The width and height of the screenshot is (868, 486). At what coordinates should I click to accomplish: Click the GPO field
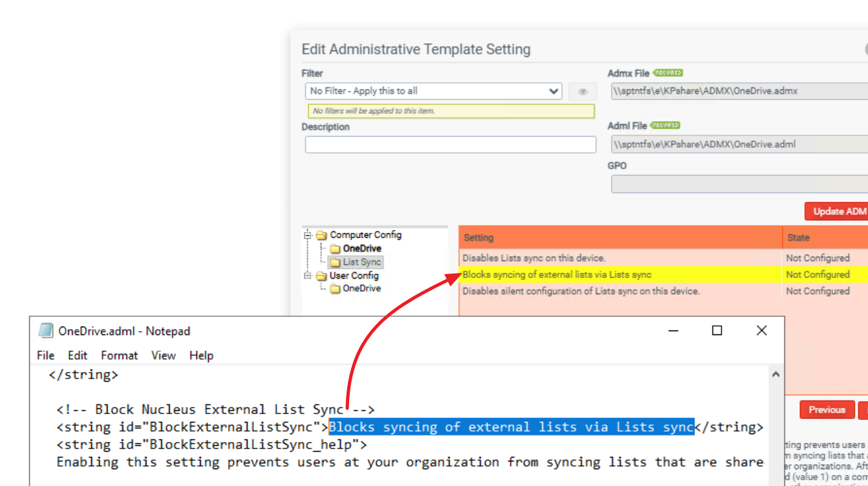[739, 184]
